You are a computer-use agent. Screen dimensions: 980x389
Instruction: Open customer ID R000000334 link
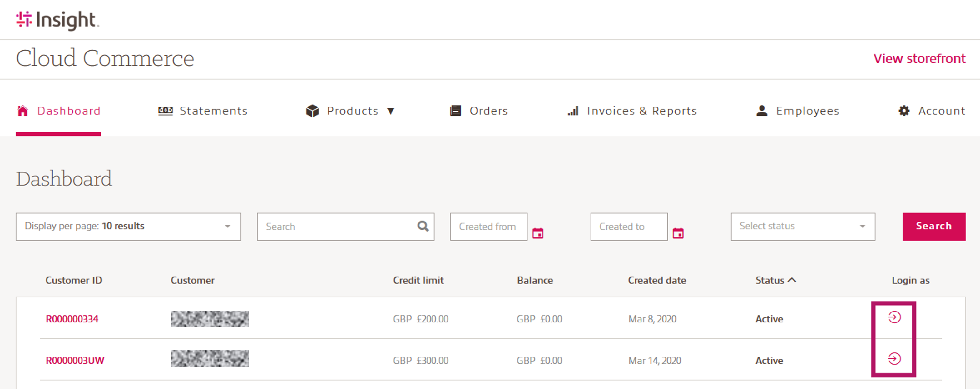click(72, 319)
